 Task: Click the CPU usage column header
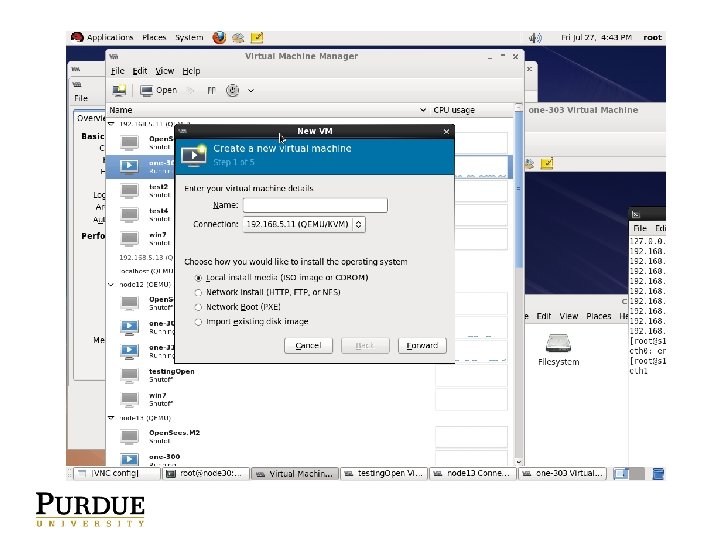472,110
